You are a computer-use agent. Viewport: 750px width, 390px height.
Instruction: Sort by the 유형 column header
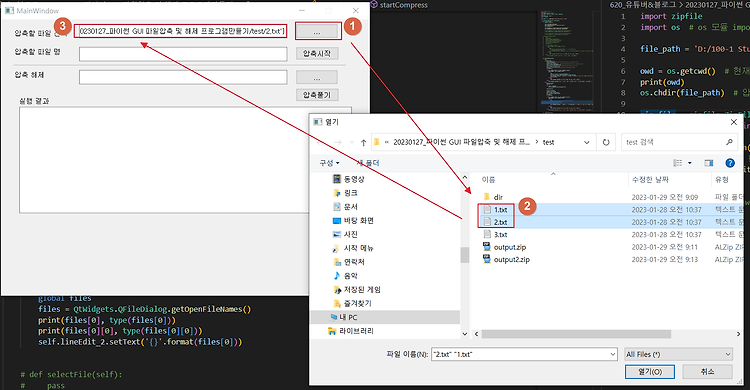pyautogui.click(x=722, y=179)
